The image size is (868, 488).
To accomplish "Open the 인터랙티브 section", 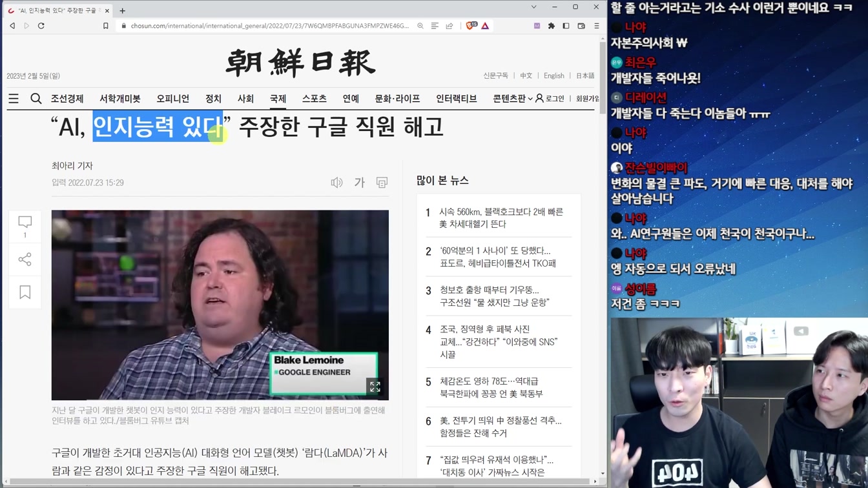I will click(457, 99).
